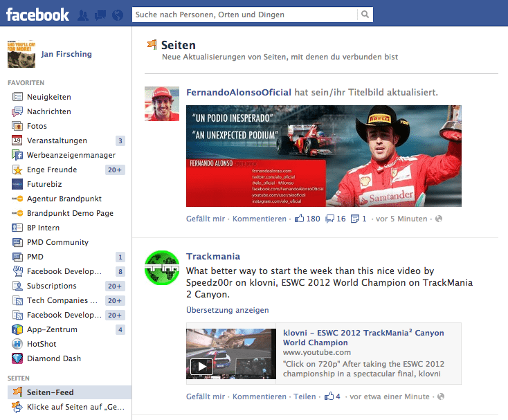View the 180 likes on Alonso post
The height and width of the screenshot is (420, 508).
(307, 219)
